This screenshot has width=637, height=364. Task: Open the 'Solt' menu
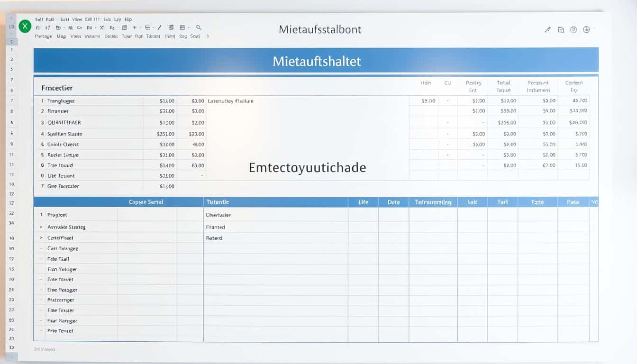[x=39, y=19]
